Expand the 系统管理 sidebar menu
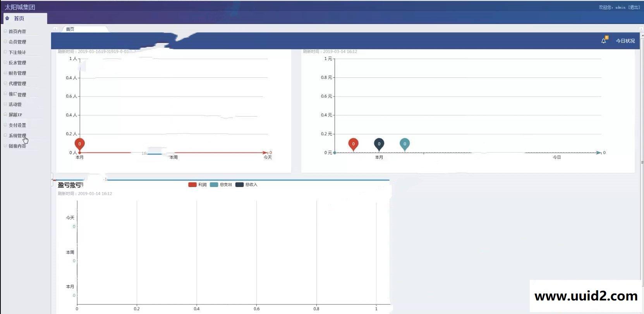This screenshot has height=314, width=644. (17, 136)
